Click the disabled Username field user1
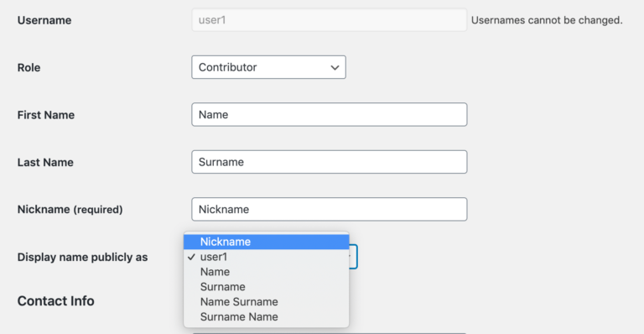644x334 pixels. 329,20
